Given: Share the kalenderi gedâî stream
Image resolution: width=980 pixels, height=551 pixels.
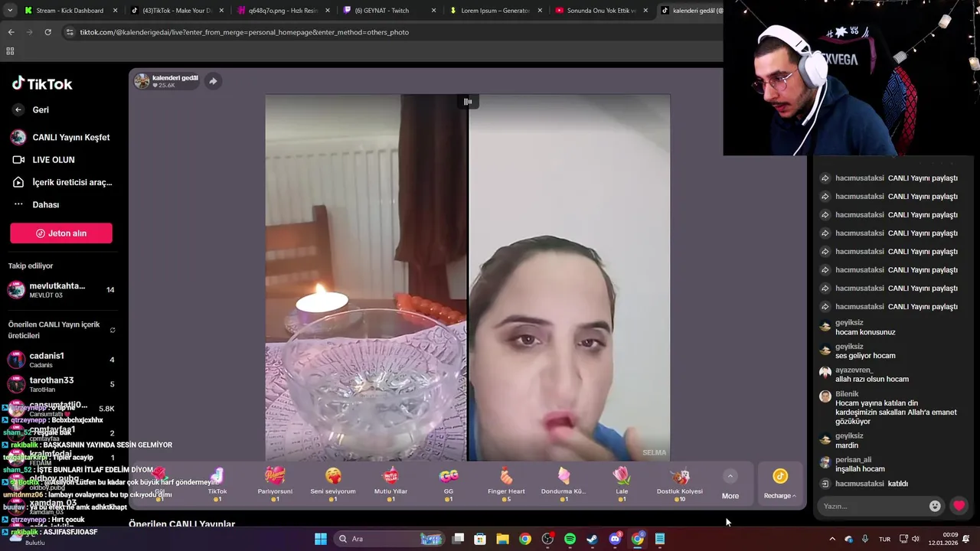Looking at the screenshot, I should tap(213, 81).
